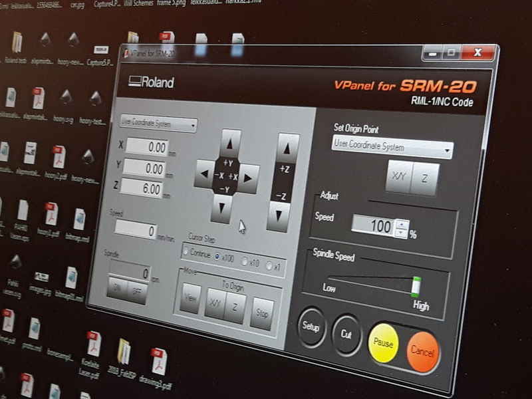This screenshot has height=399, width=532.
Task: Click the +X right arrow jog button
Action: click(x=249, y=178)
